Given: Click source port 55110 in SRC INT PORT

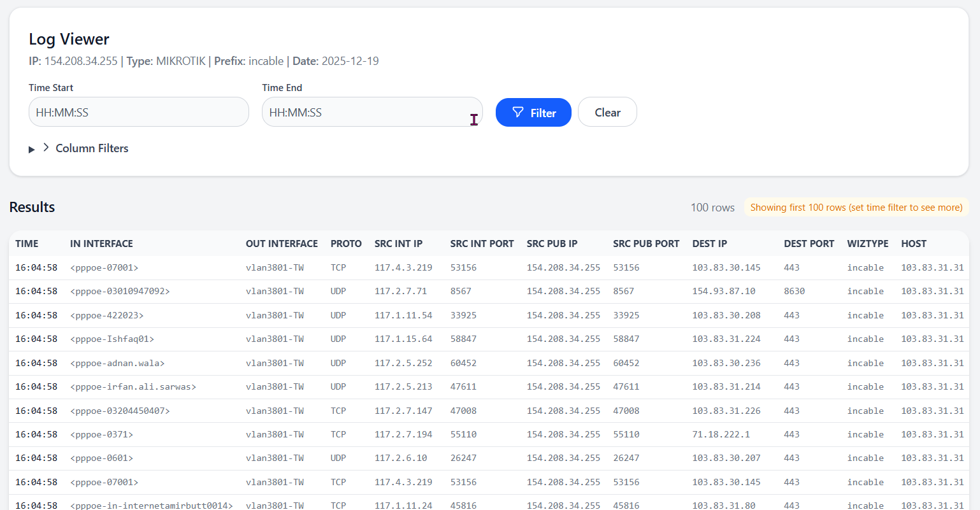Looking at the screenshot, I should 463,435.
